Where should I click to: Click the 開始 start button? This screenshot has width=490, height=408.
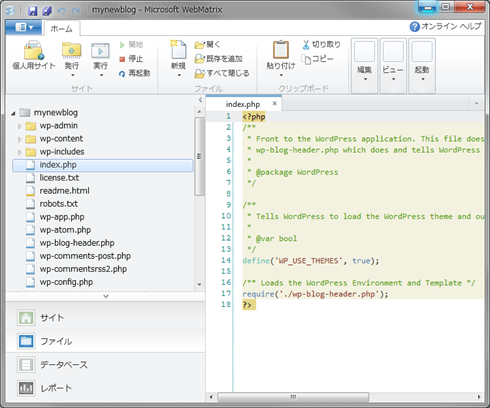pos(131,45)
